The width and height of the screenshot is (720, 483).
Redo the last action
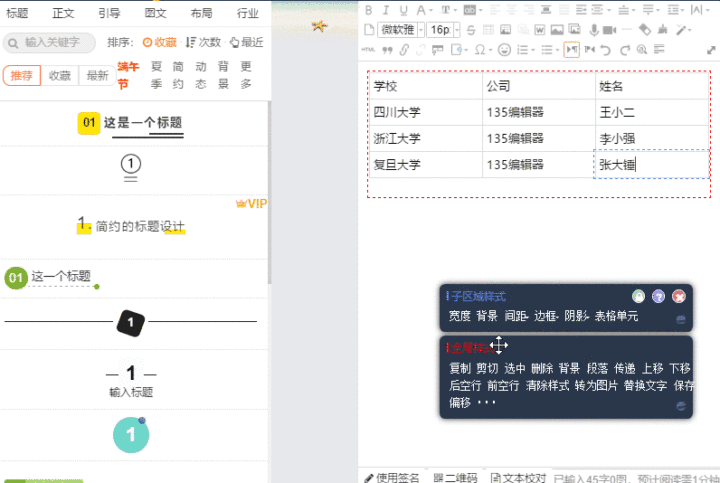pos(624,50)
